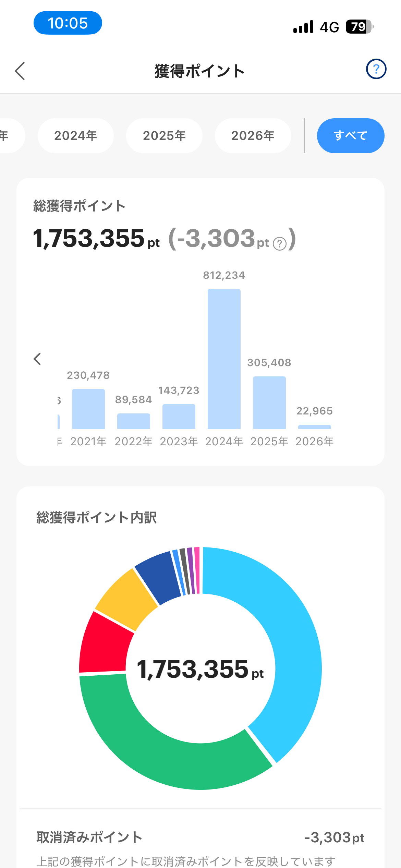Tap info icon beside -3,303pt
The width and height of the screenshot is (401, 868).
click(279, 244)
